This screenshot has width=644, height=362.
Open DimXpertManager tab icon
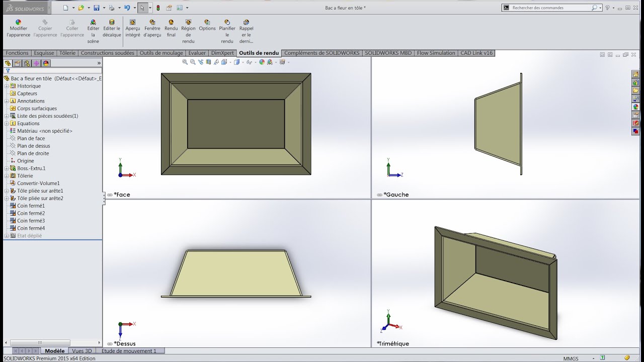36,63
